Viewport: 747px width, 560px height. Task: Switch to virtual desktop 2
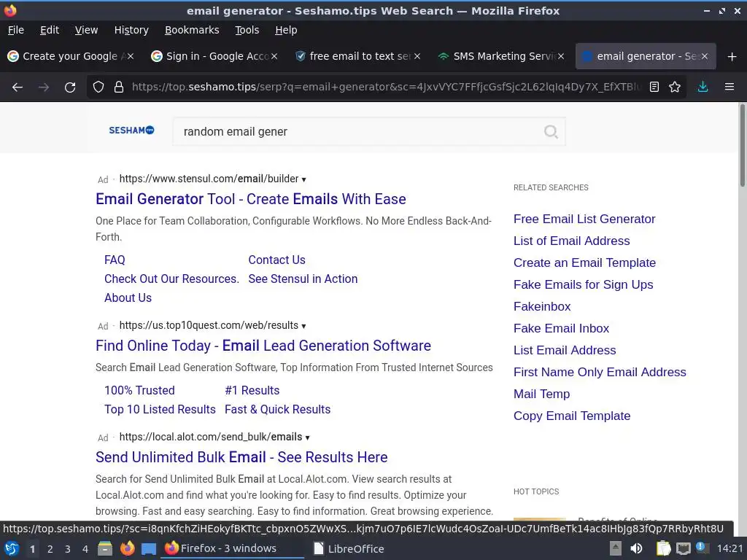click(x=50, y=549)
